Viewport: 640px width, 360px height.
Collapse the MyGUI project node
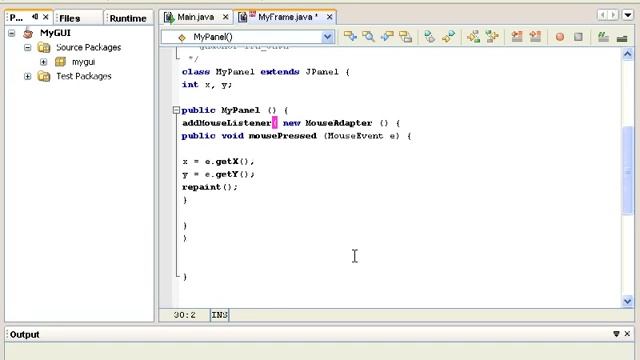pyautogui.click(x=12, y=33)
